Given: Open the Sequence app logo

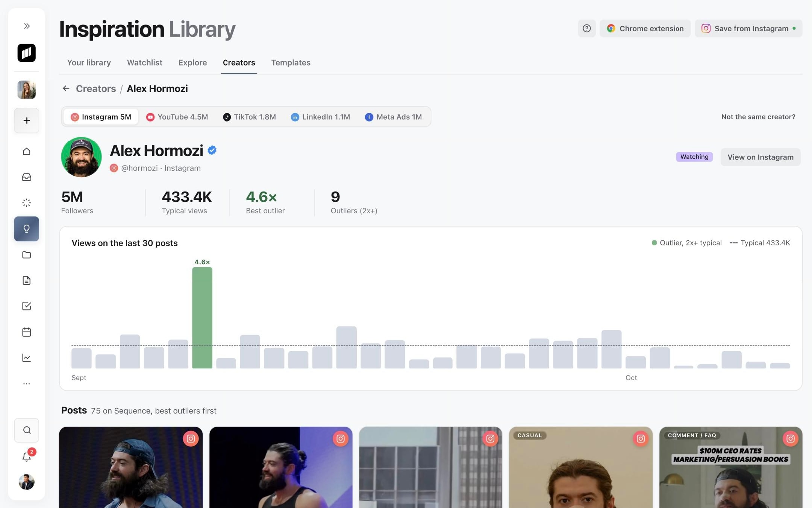Looking at the screenshot, I should (x=27, y=53).
